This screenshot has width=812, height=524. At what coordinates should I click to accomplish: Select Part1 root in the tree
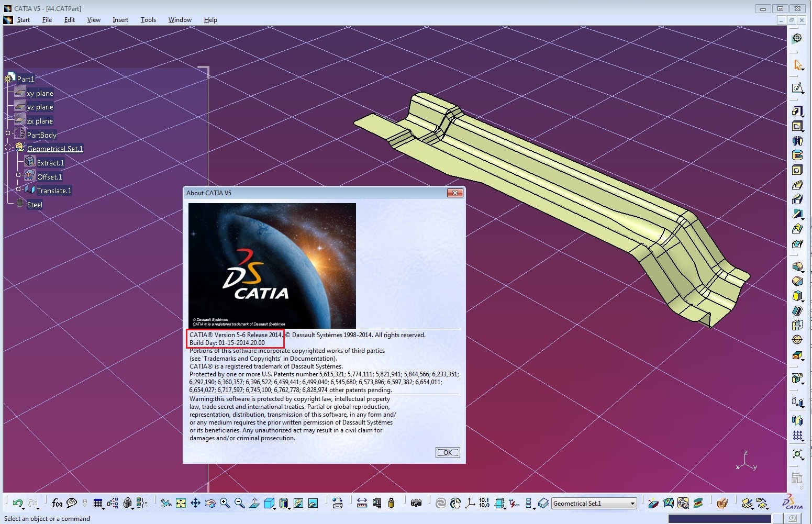25,79
